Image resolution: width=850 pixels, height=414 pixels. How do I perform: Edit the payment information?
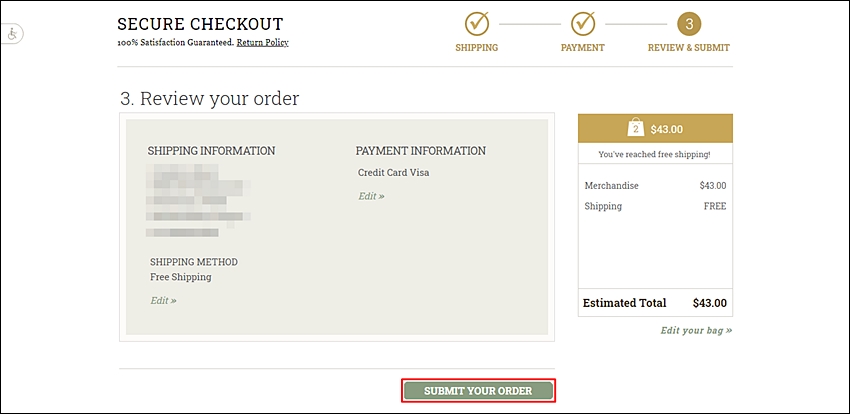point(371,196)
